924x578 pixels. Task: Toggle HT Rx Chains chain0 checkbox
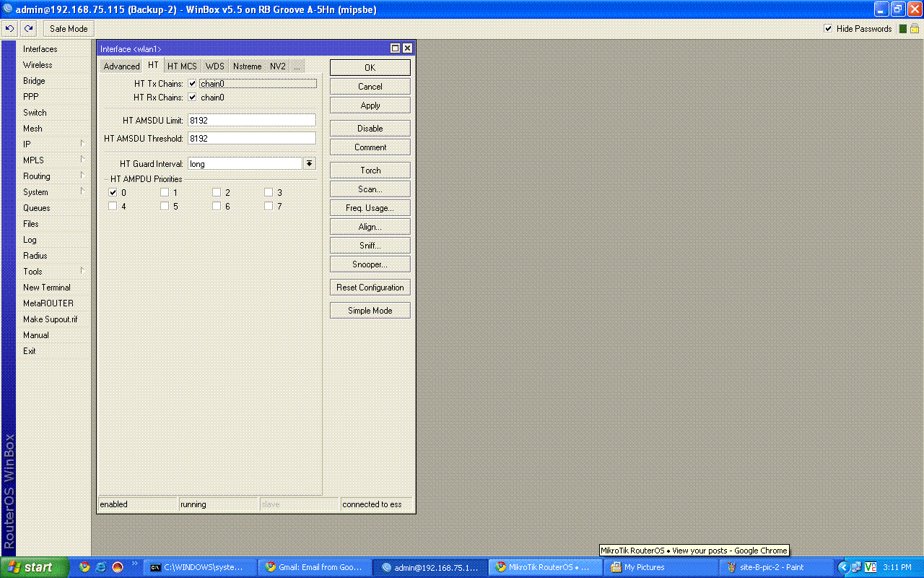pos(192,98)
